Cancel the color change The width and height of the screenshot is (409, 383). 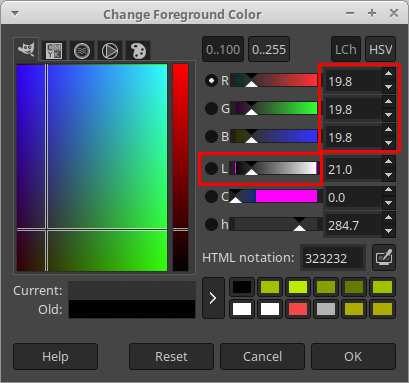[x=262, y=357]
